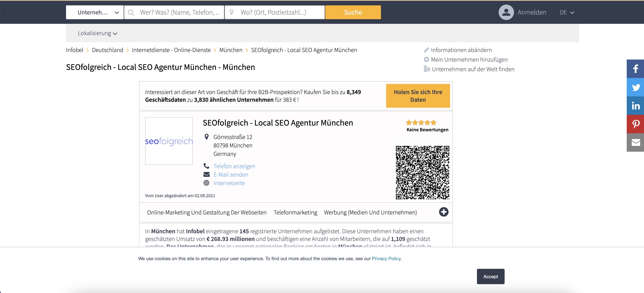The height and width of the screenshot is (293, 644).
Task: Click the location pin in Wo field
Action: (232, 12)
